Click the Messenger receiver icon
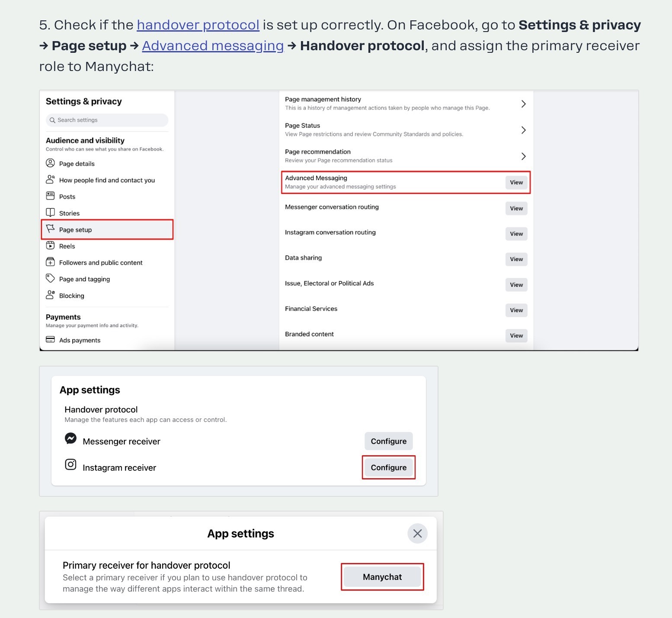The image size is (672, 618). tap(70, 438)
